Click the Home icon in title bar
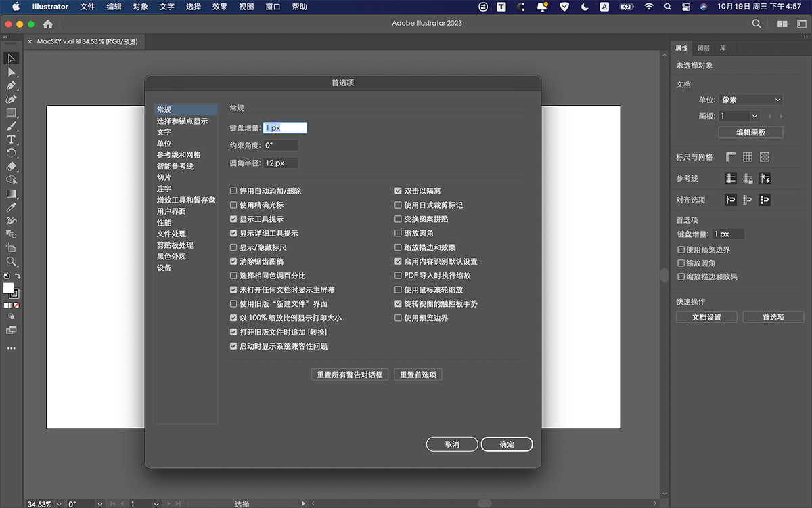 point(48,24)
